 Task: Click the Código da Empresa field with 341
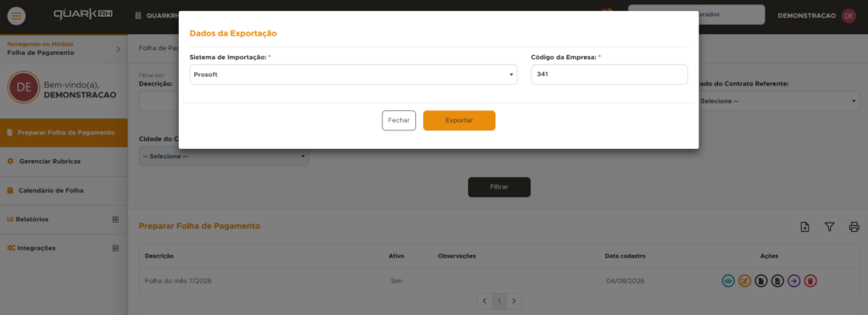pyautogui.click(x=609, y=75)
